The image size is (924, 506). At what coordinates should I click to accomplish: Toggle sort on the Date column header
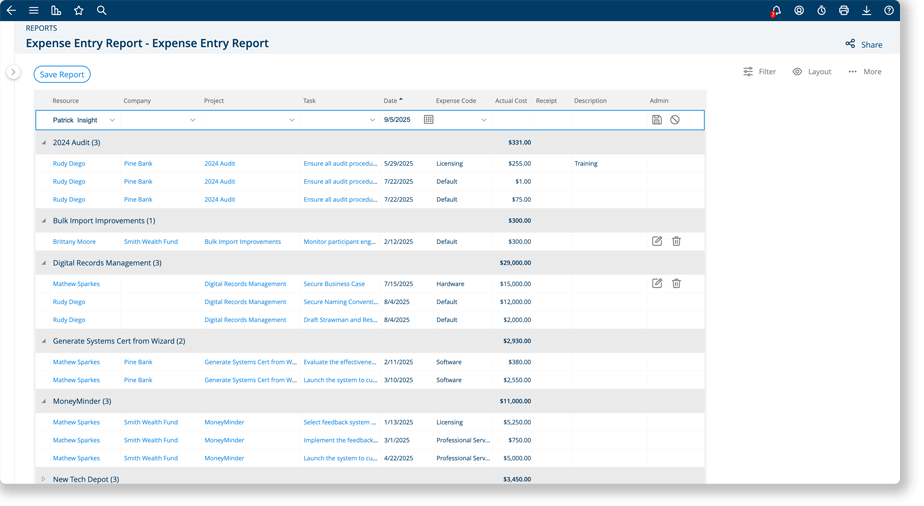coord(393,100)
